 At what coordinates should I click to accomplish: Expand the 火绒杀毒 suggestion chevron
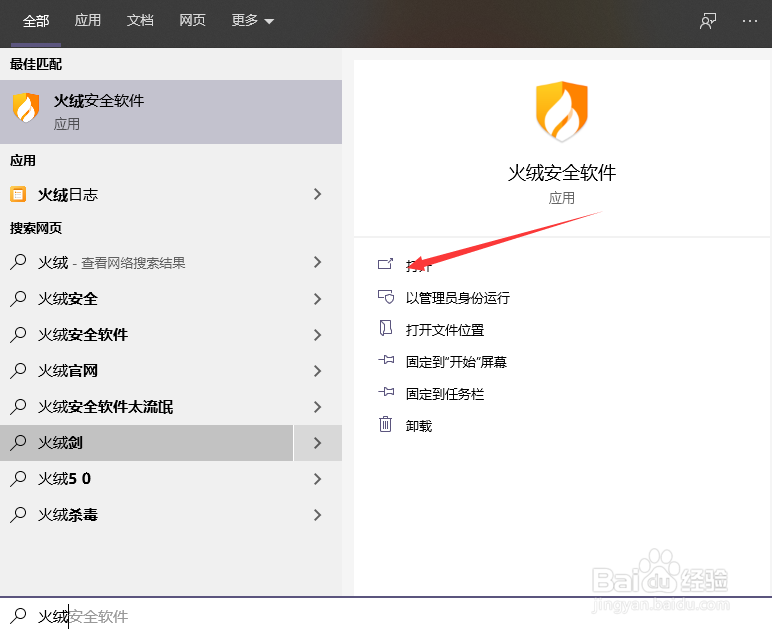click(318, 515)
